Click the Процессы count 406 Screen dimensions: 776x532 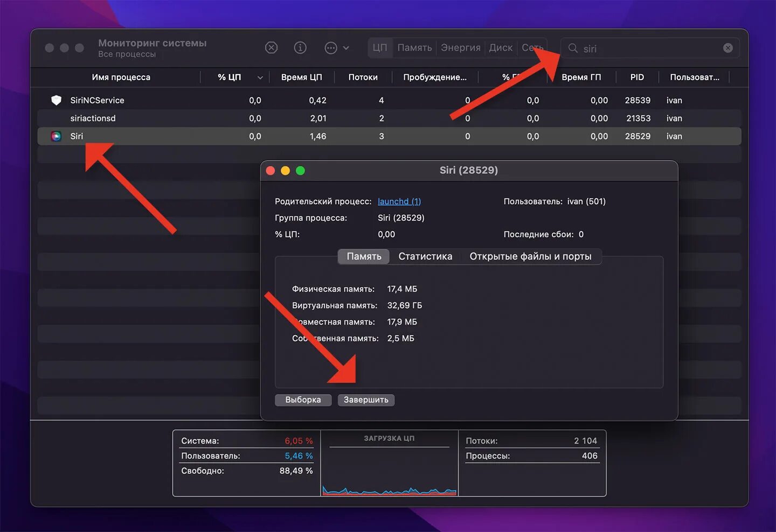590,456
